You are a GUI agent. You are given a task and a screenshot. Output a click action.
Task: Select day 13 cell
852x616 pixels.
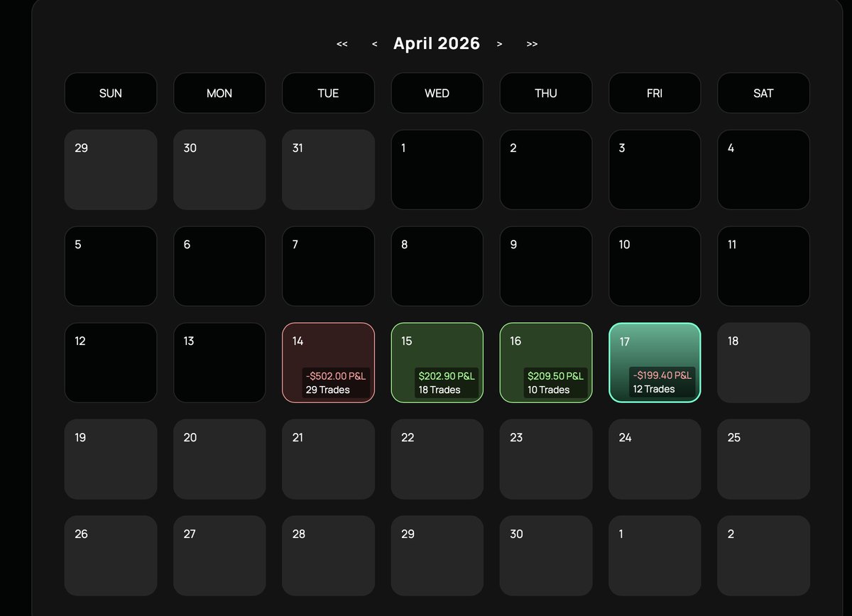219,363
